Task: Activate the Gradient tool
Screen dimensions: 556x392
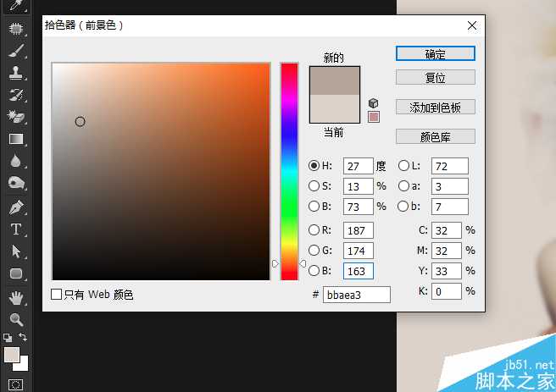Action: click(15, 139)
